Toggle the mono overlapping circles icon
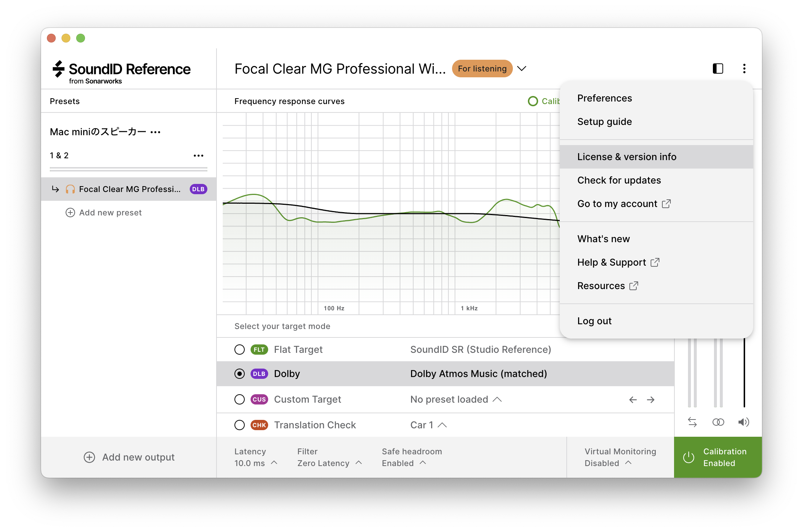Viewport: 803px width, 532px height. pyautogui.click(x=718, y=422)
